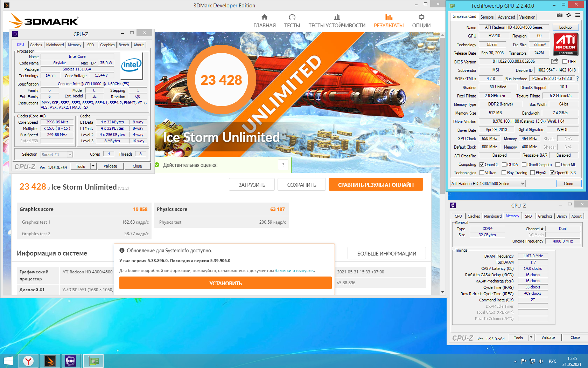The height and width of the screenshot is (368, 588).
Task: Switch to 3DMark from the taskbar
Action: pos(50,361)
